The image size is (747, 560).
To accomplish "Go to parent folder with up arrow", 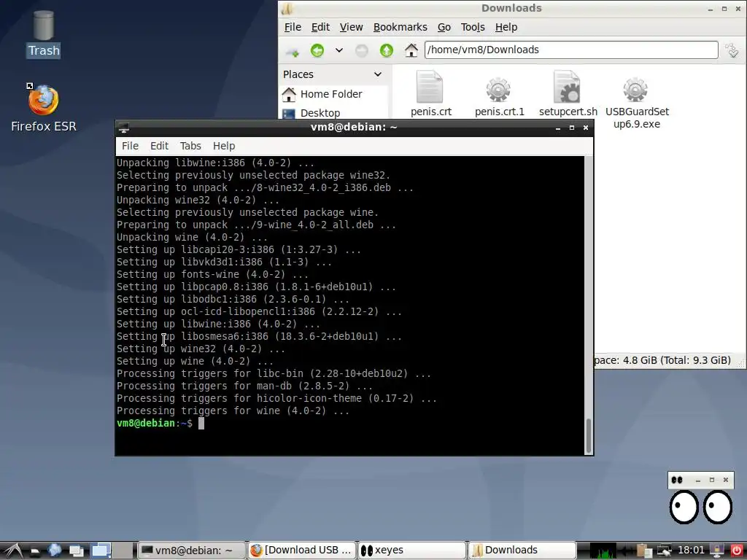I will coord(387,50).
